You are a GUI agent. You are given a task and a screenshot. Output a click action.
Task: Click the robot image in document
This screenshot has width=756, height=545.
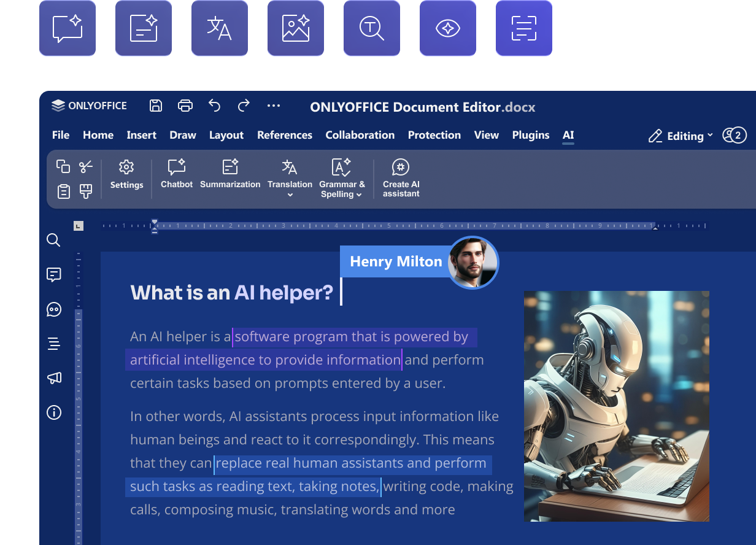point(617,406)
